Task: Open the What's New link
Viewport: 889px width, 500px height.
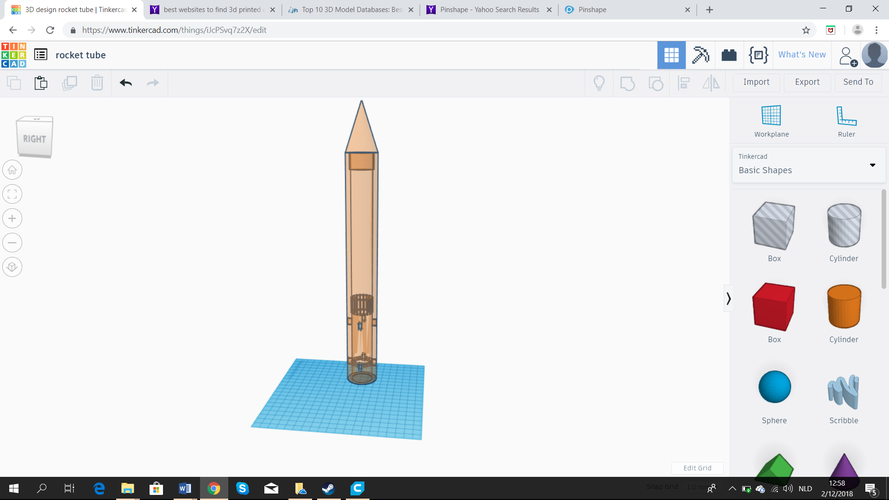Action: [x=802, y=54]
